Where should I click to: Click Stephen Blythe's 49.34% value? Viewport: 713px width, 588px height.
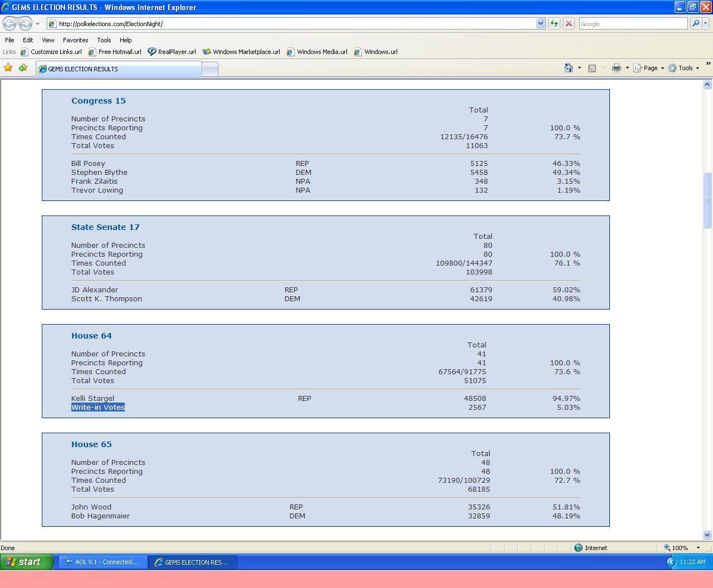(x=566, y=172)
